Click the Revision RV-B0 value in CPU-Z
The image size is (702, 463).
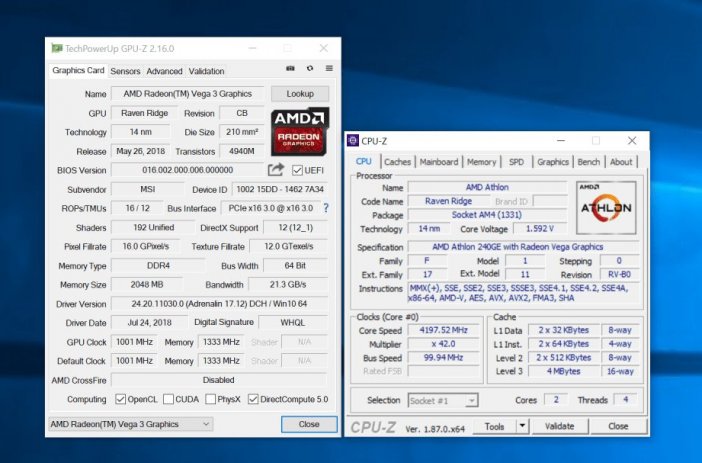[x=619, y=274]
